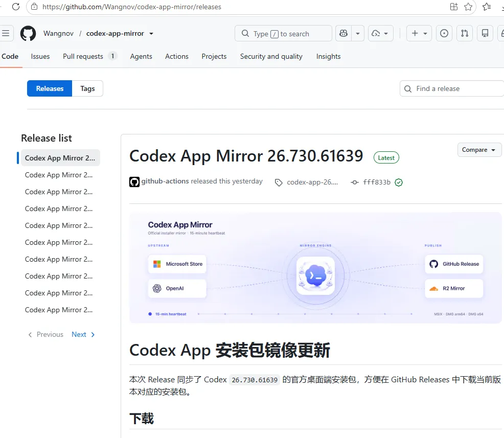The width and height of the screenshot is (504, 438).
Task: Open the Pull requests icon in the header
Action: [465, 33]
